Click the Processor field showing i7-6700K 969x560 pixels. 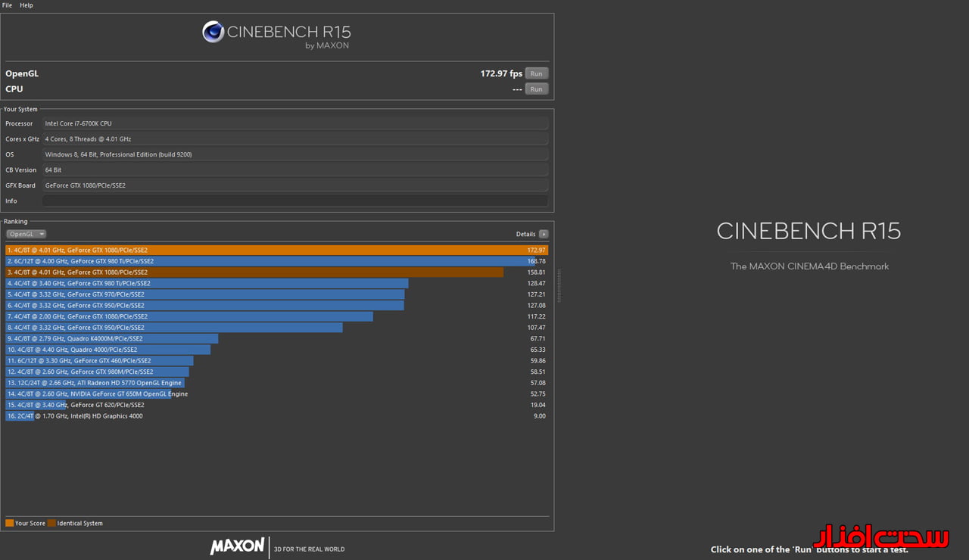[x=295, y=123]
